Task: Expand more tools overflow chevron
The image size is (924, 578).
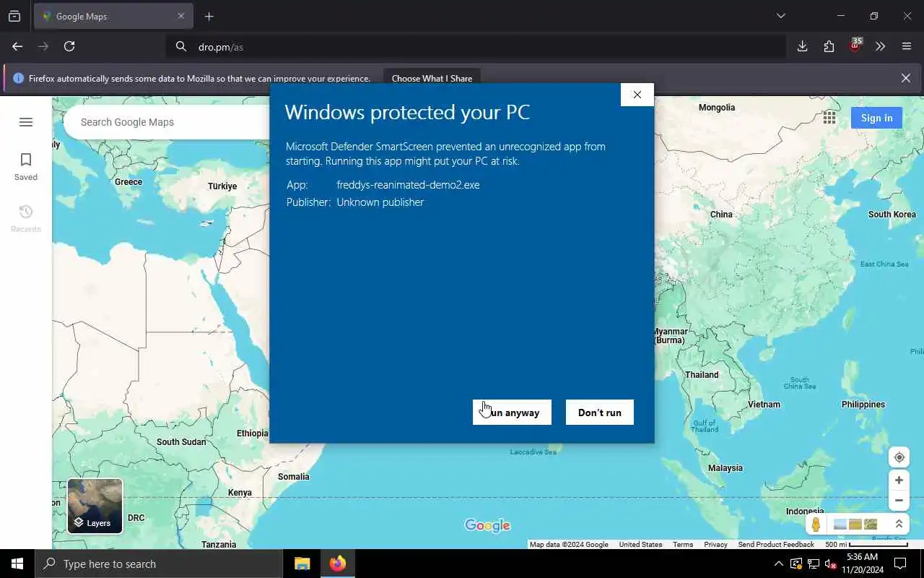Action: tap(881, 46)
